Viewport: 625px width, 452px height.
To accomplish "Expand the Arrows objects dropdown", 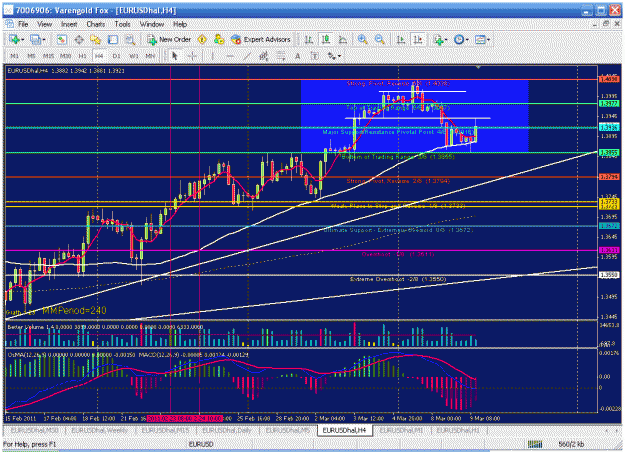I will 339,56.
